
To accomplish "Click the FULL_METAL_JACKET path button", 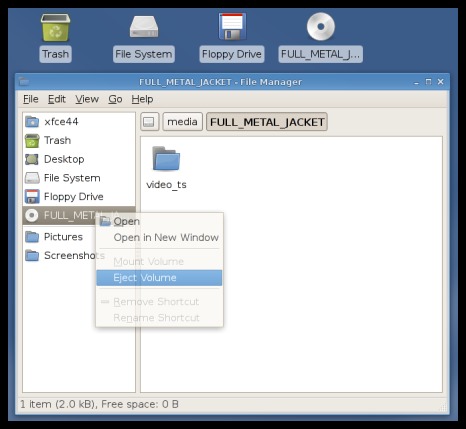I will (267, 122).
